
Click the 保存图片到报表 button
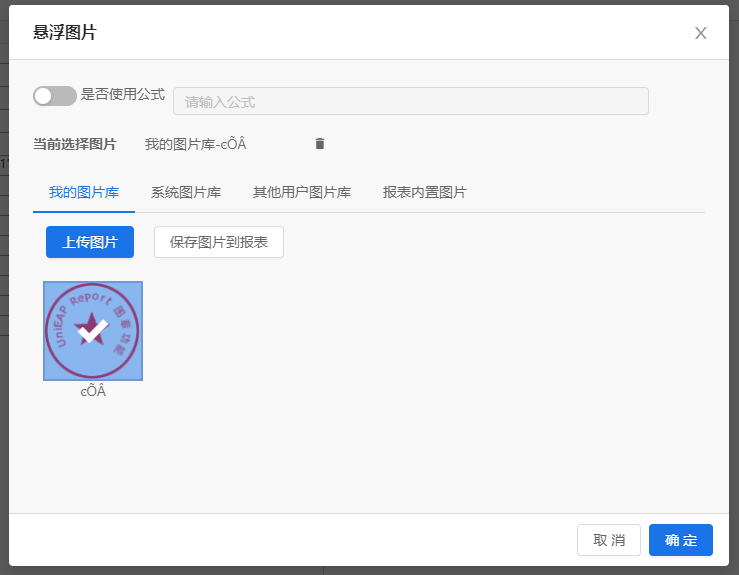pos(219,242)
